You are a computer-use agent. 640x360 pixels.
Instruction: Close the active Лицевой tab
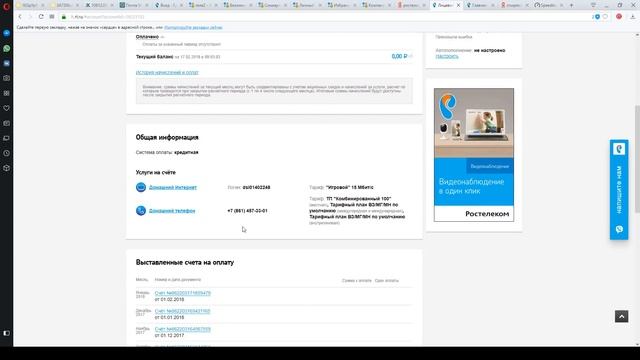458,5
